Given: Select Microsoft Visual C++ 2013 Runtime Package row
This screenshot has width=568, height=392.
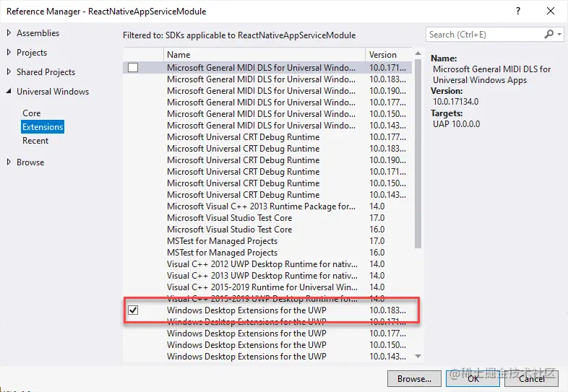Looking at the screenshot, I should pos(267,206).
